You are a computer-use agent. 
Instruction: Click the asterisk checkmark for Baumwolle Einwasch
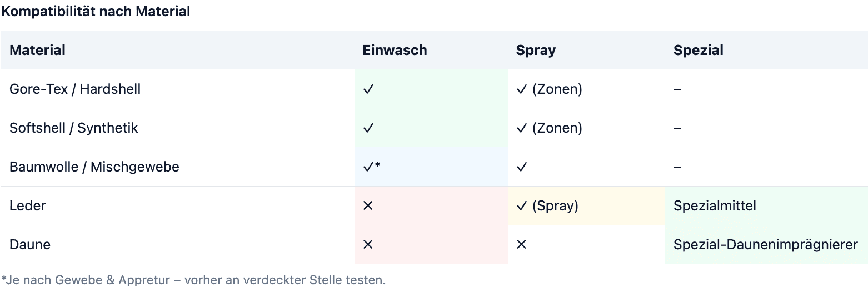371,167
